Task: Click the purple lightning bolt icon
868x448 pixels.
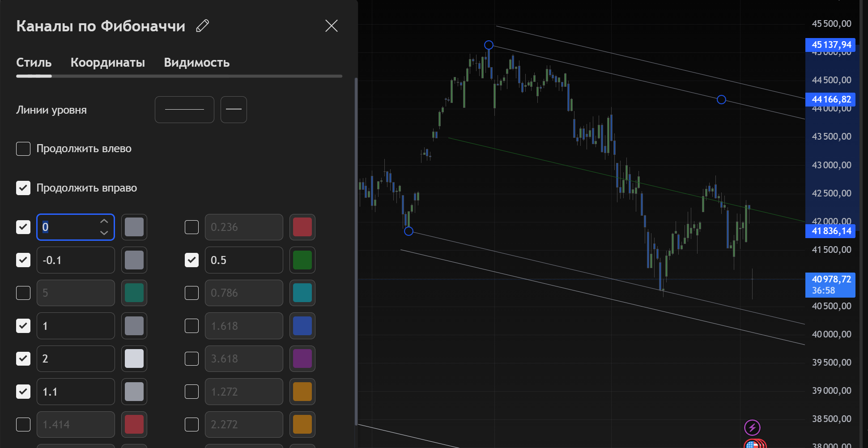Action: click(752, 427)
